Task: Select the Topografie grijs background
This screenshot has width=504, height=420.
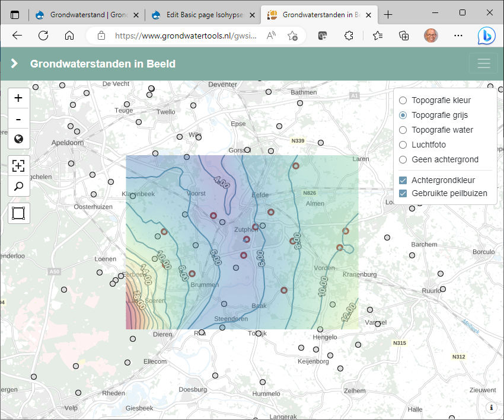Action: click(403, 116)
